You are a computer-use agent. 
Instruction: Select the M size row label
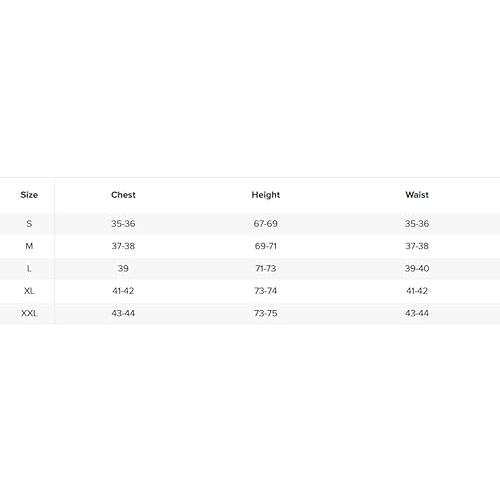tap(29, 246)
